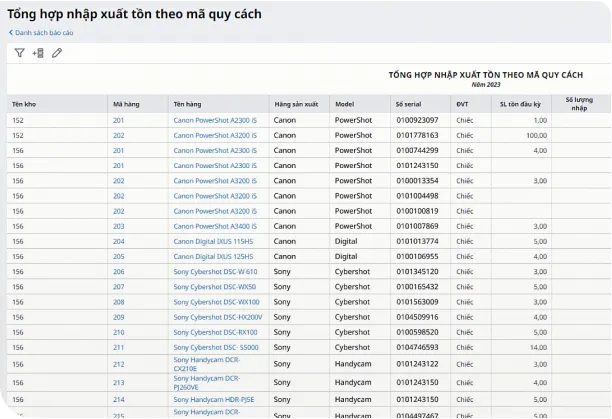Open the report filter funnel icon
The image size is (612, 419).
coord(19,53)
